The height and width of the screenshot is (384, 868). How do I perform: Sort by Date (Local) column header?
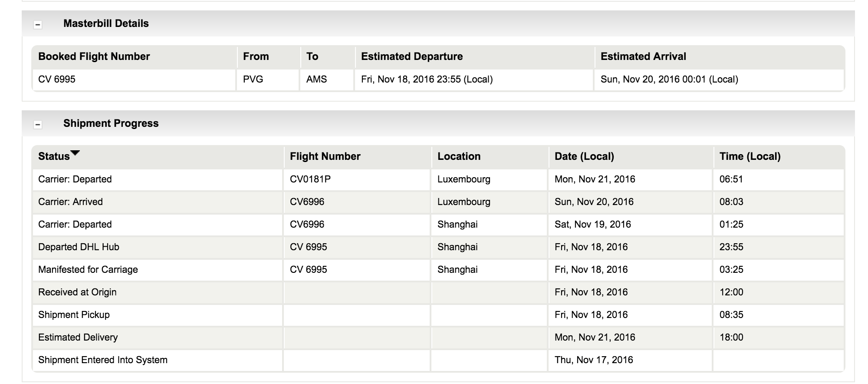[584, 156]
